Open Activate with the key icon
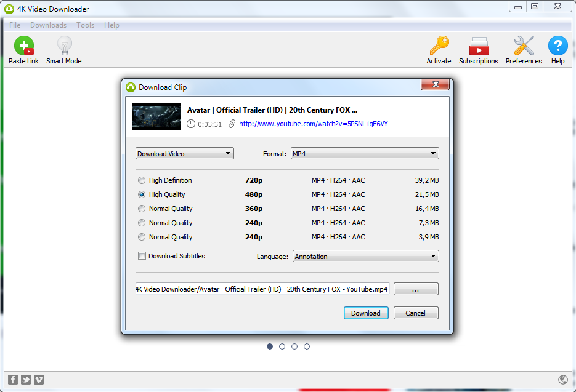The image size is (576, 392). pyautogui.click(x=439, y=46)
